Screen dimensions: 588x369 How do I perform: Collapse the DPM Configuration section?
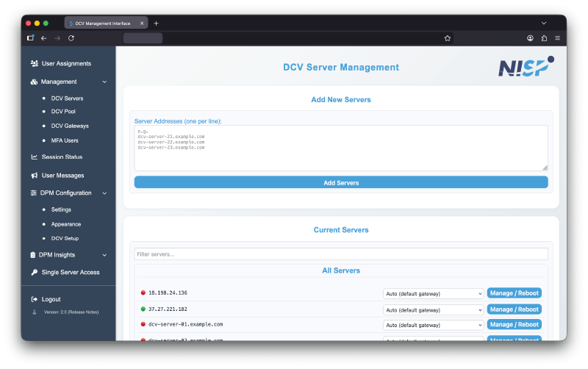104,193
